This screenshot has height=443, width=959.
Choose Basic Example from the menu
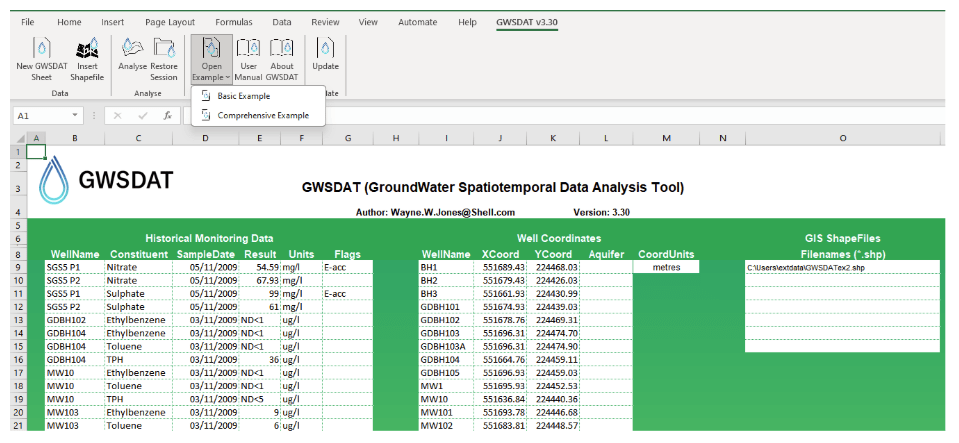[x=243, y=96]
